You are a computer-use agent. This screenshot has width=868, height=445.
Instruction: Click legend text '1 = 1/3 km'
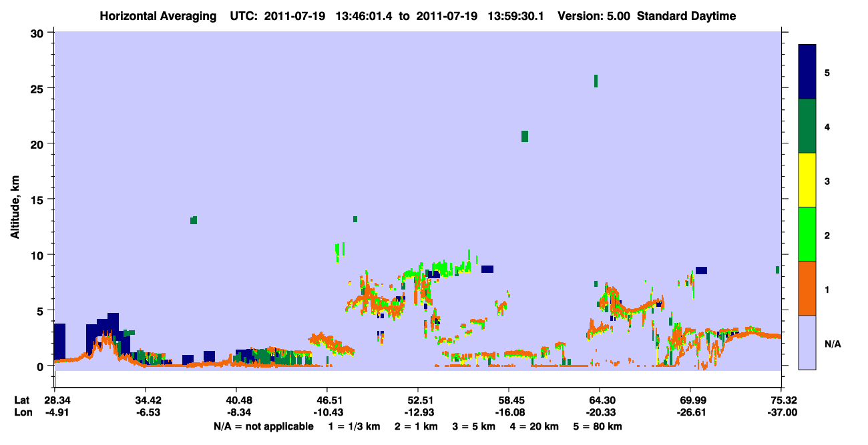tap(354, 426)
